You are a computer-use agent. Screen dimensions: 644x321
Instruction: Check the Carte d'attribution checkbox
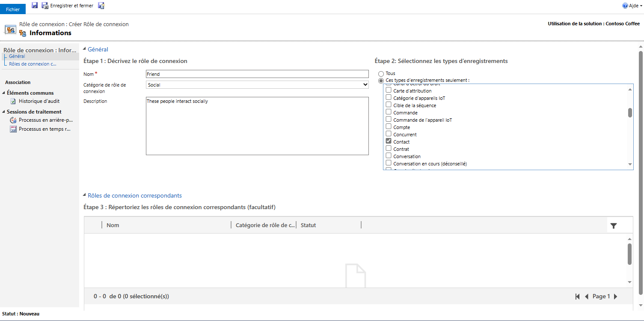(389, 90)
